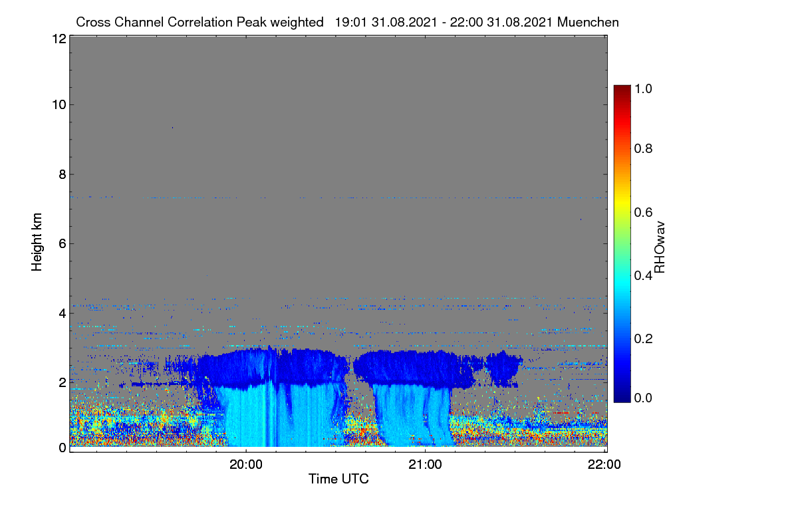
Task: Click the 21:00 time axis label
Action: coord(425,465)
